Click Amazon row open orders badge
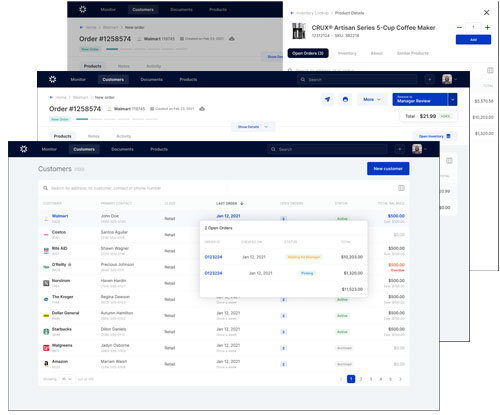 coord(283,364)
